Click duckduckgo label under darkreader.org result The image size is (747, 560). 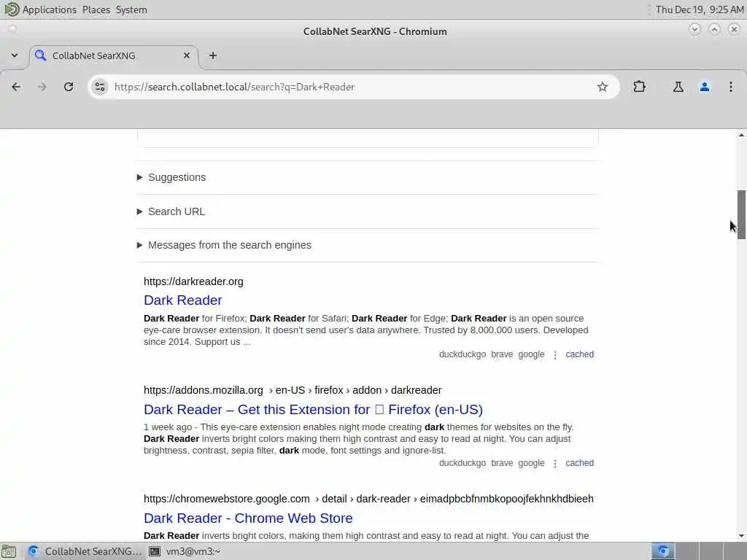click(462, 354)
